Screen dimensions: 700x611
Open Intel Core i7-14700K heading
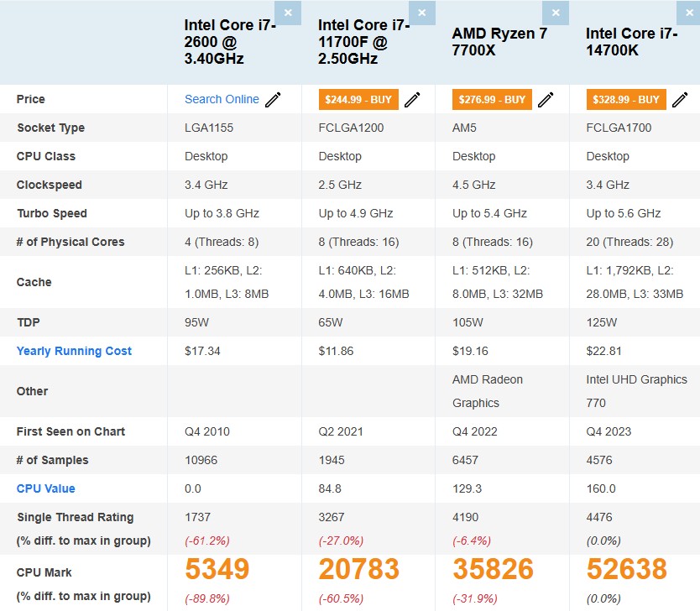coord(632,41)
